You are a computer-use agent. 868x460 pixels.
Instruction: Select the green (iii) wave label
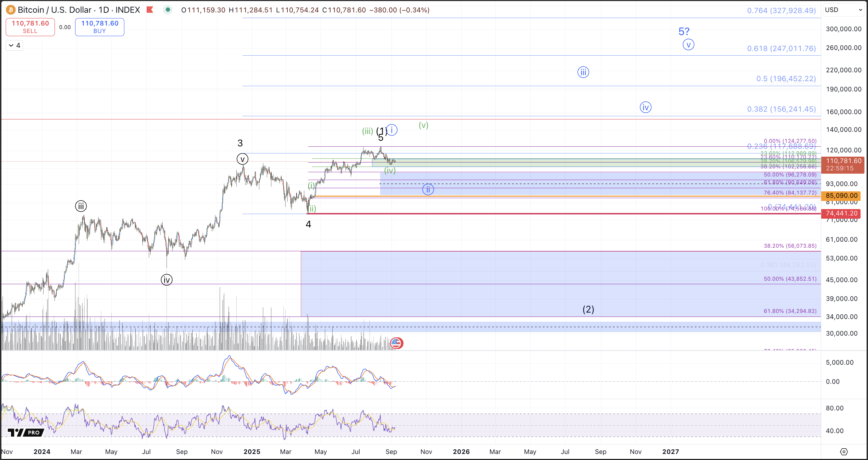coord(367,131)
